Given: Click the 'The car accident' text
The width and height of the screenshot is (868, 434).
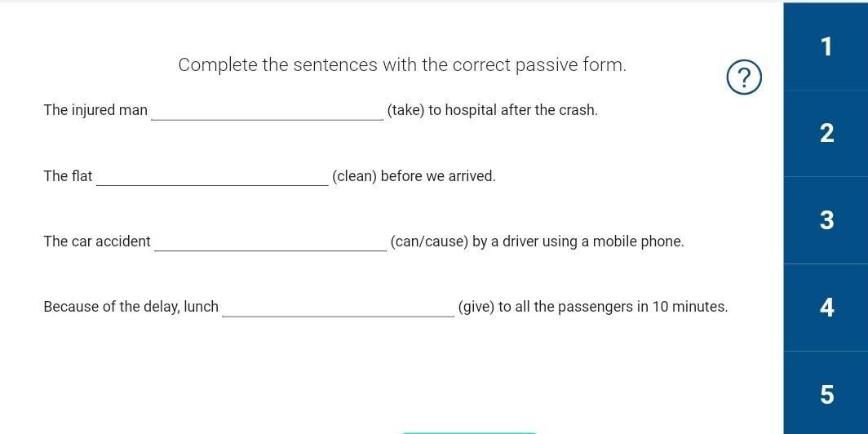Looking at the screenshot, I should tap(97, 242).
